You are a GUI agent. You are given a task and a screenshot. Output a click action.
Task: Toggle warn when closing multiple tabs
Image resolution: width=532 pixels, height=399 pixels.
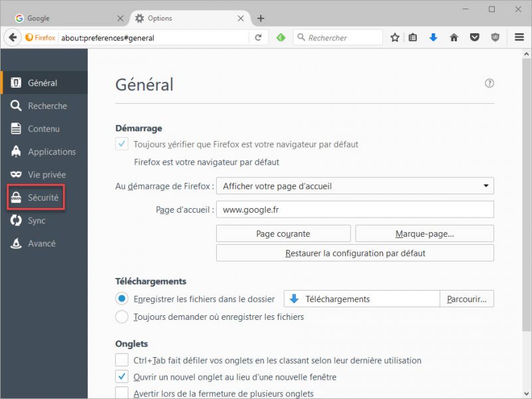click(x=122, y=393)
